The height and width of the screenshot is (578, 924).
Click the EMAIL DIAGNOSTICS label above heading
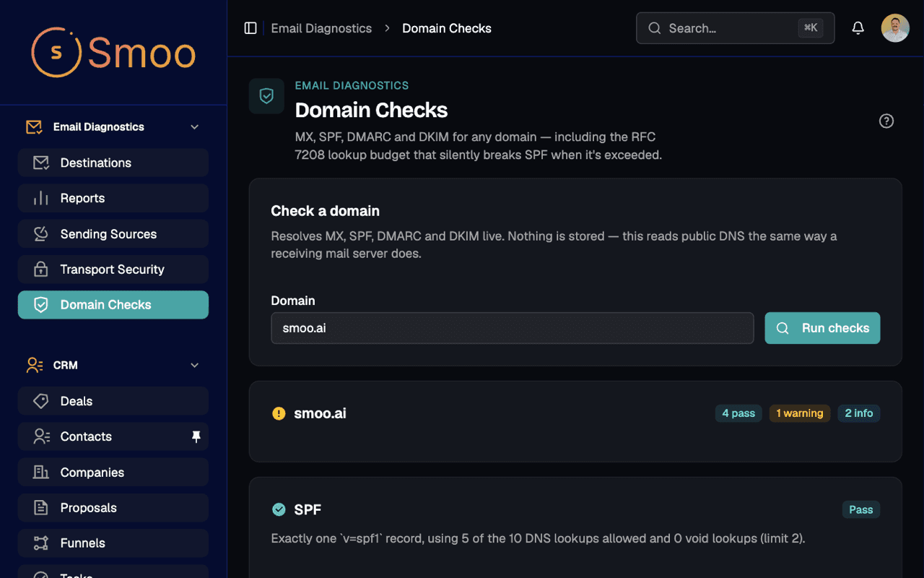pyautogui.click(x=352, y=85)
